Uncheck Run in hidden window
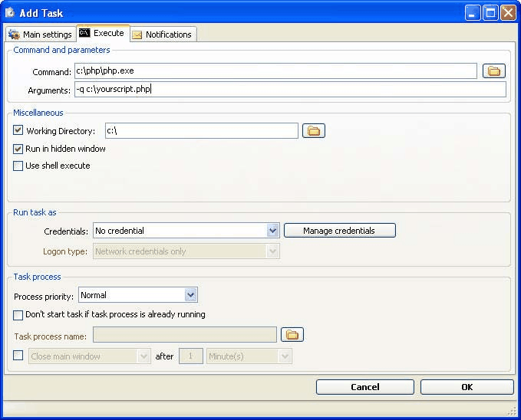The image size is (521, 420). coord(18,149)
